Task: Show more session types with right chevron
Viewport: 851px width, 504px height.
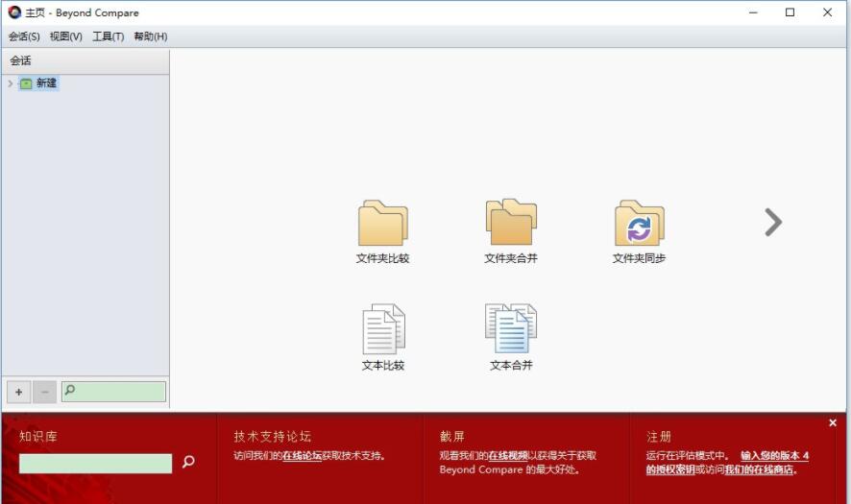Action: [x=773, y=223]
